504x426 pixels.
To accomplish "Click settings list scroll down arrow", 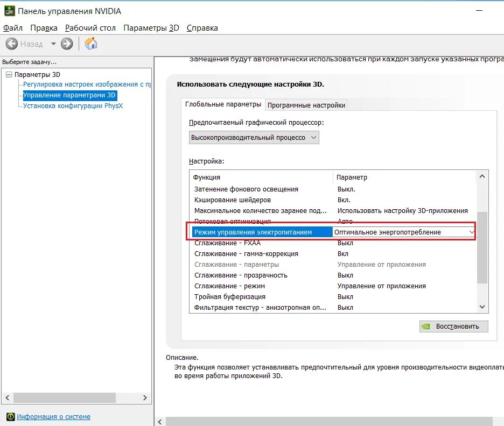I will coord(482,307).
